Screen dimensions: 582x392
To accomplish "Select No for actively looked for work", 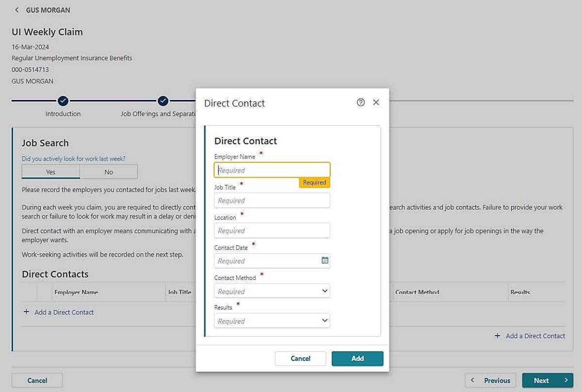I will coord(109,172).
